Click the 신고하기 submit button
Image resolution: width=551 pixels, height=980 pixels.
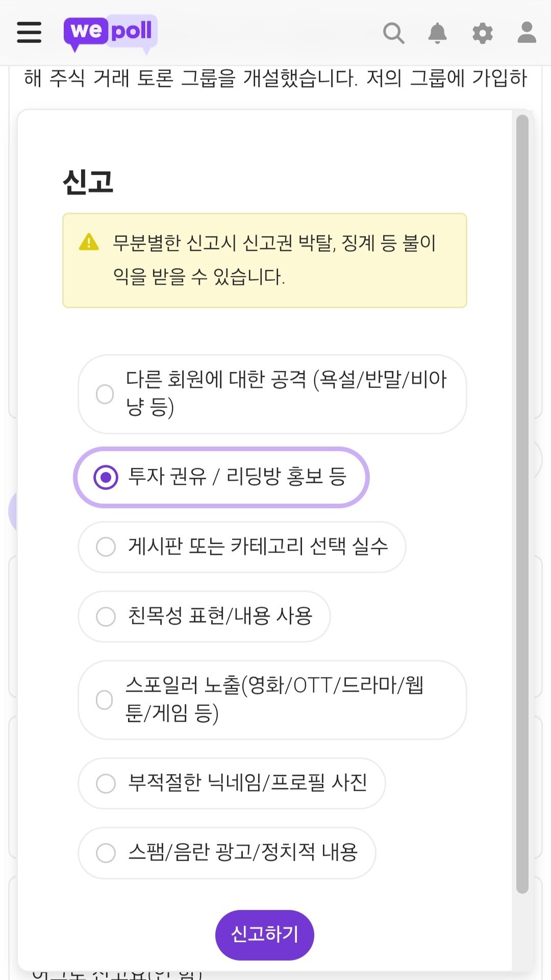point(265,935)
